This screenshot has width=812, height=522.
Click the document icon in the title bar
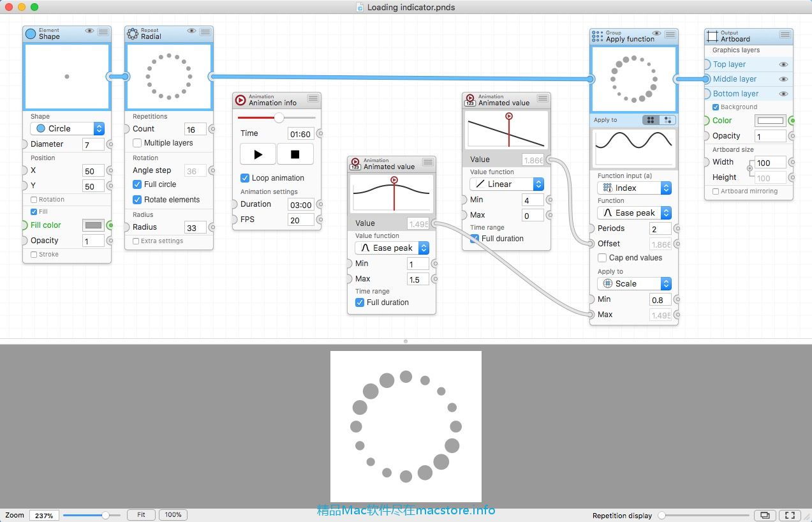click(x=361, y=8)
